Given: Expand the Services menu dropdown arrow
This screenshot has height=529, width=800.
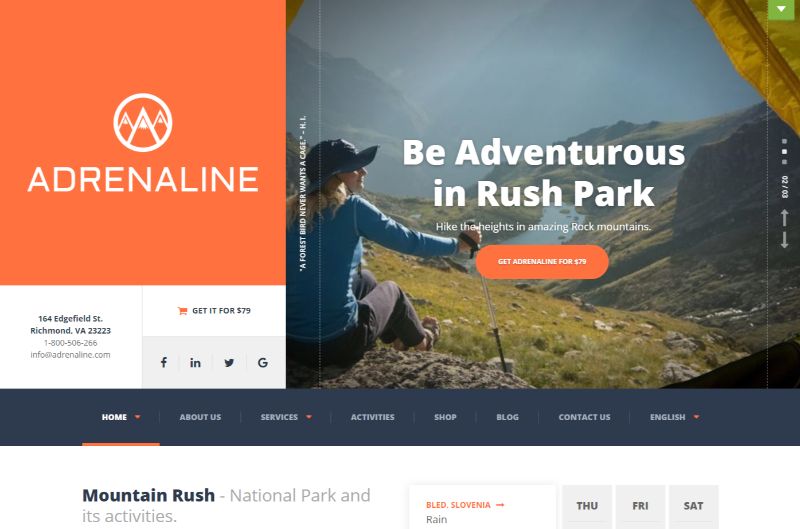Looking at the screenshot, I should click(x=309, y=417).
